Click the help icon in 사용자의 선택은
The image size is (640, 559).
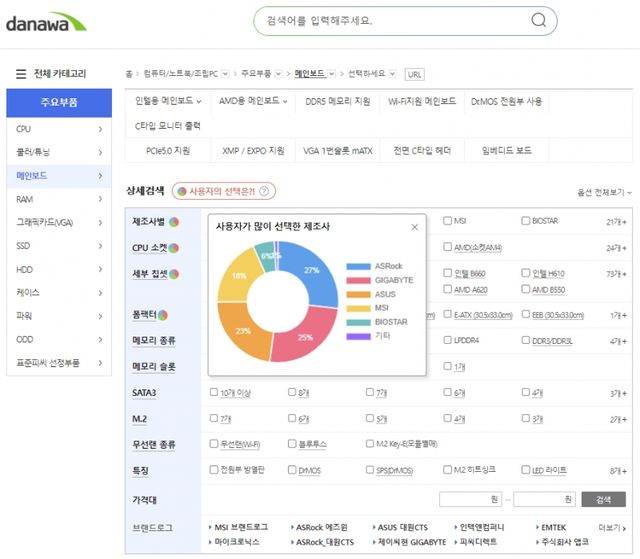coord(264,191)
